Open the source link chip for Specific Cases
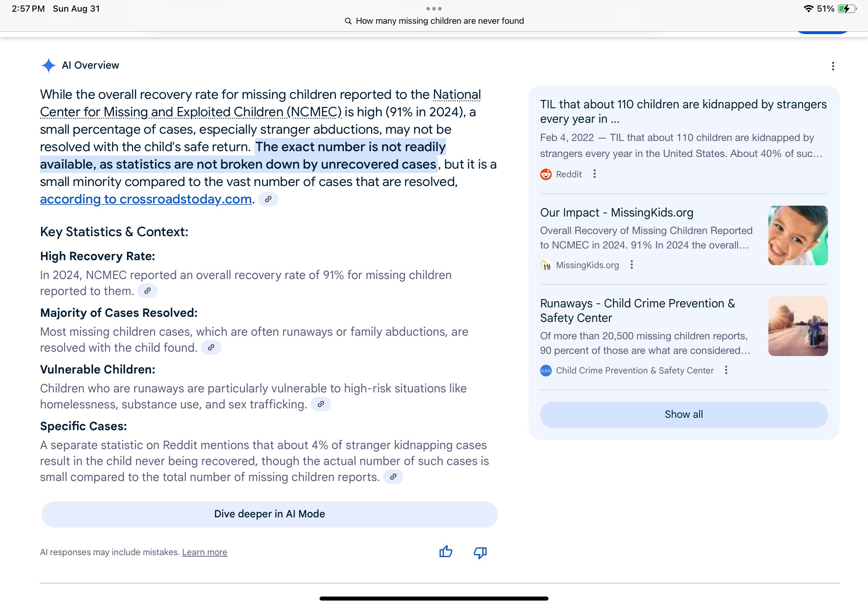This screenshot has width=868, height=606. point(393,477)
